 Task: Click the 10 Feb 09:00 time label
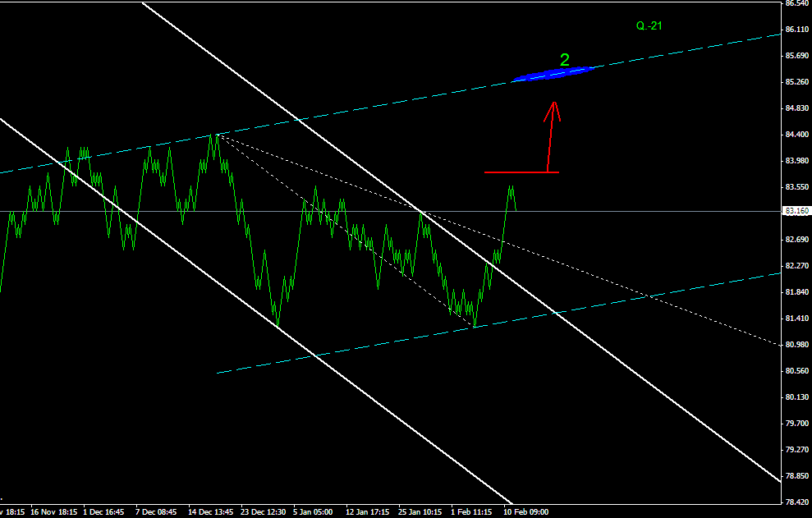(526, 511)
